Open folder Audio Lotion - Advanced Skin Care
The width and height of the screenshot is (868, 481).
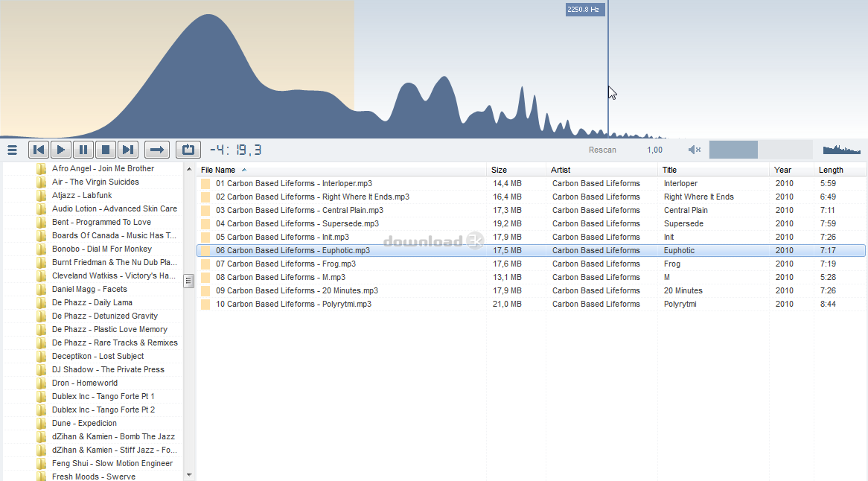pyautogui.click(x=115, y=208)
